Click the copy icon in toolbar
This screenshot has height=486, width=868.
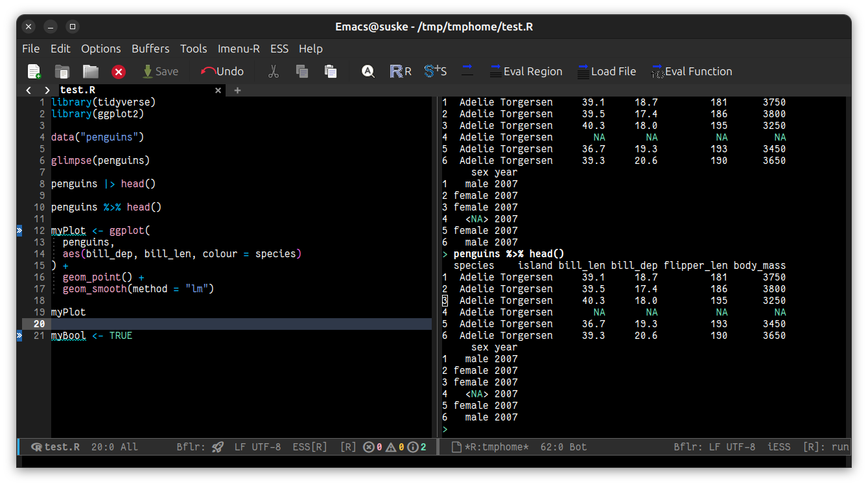(x=302, y=71)
